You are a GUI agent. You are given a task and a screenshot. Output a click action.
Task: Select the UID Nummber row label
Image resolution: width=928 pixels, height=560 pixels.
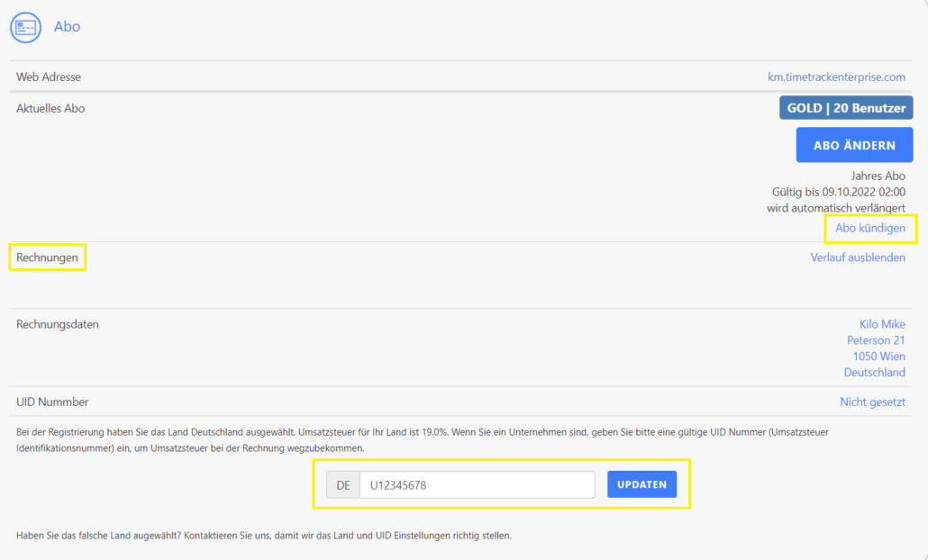pyautogui.click(x=52, y=402)
